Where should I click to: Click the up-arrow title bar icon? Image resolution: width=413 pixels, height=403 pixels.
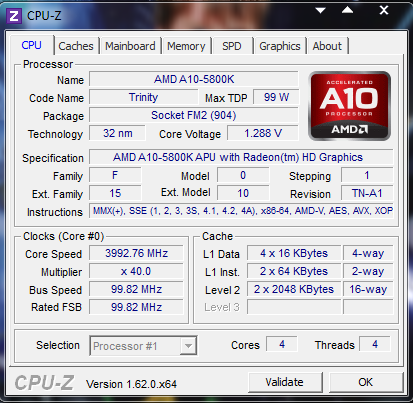point(347,10)
